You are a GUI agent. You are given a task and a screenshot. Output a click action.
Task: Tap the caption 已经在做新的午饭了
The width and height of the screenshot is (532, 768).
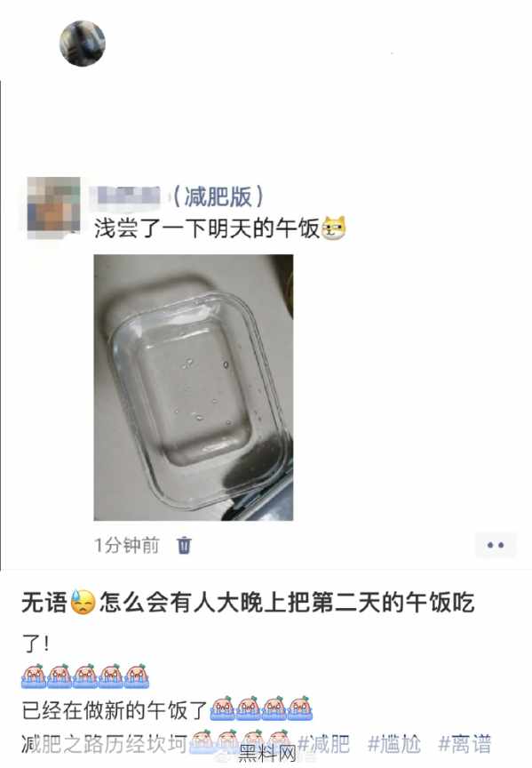[115, 709]
